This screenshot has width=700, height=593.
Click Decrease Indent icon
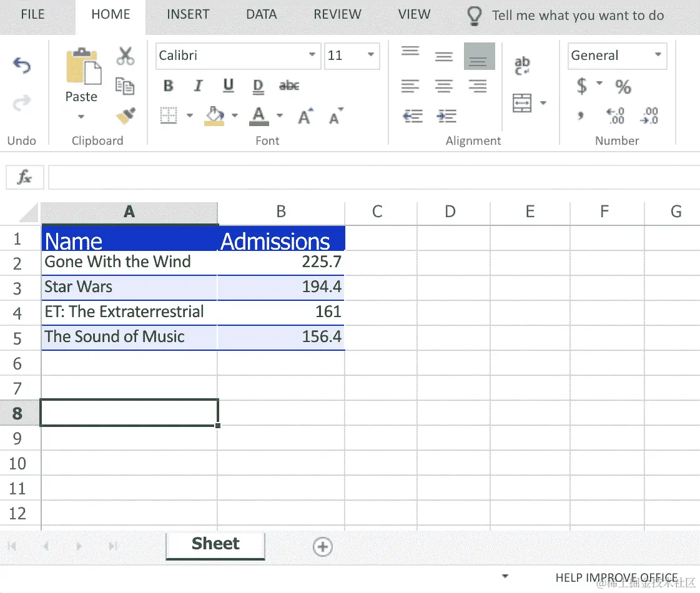[413, 116]
